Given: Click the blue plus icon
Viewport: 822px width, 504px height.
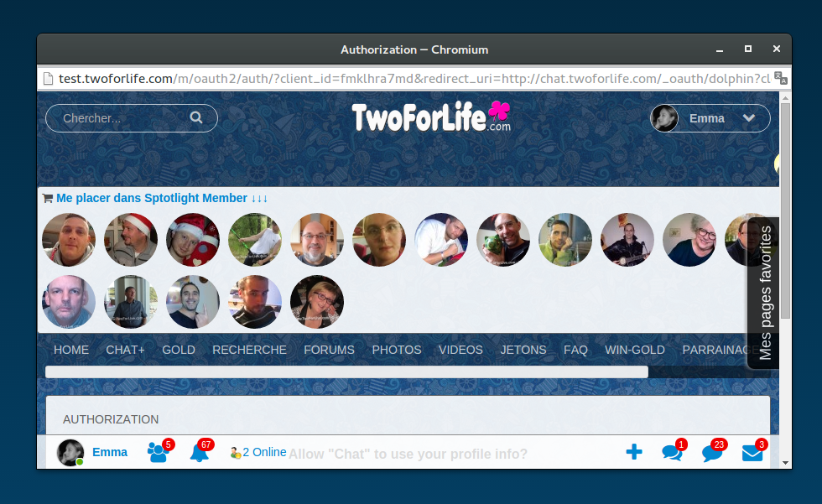Looking at the screenshot, I should point(634,452).
